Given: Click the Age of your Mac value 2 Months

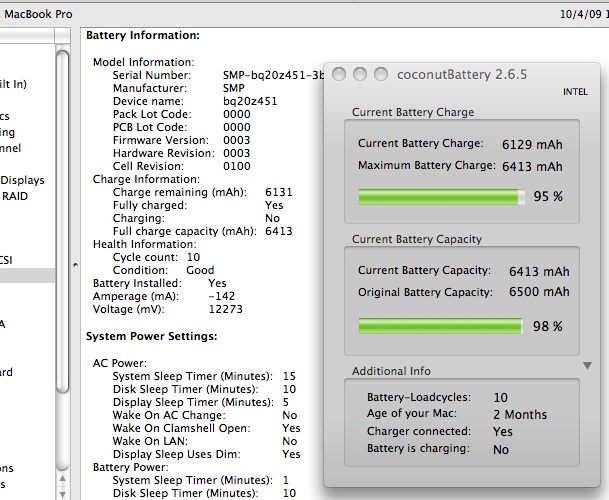Looking at the screenshot, I should click(x=520, y=415).
